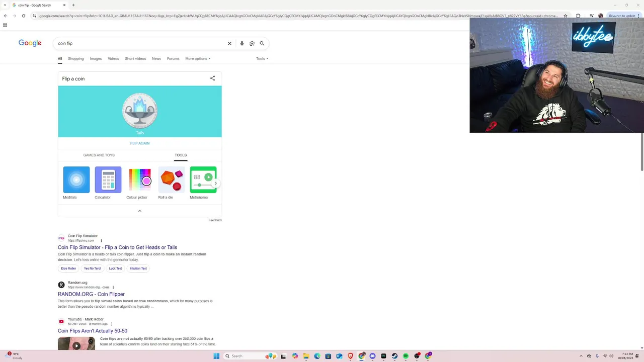The width and height of the screenshot is (644, 362).
Task: Open Coin Flips Aren't Actually 50-50 link
Action: point(93,331)
